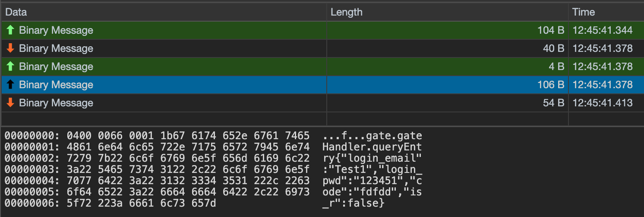
Task: Click the 4 B length cell
Action: tap(556, 67)
